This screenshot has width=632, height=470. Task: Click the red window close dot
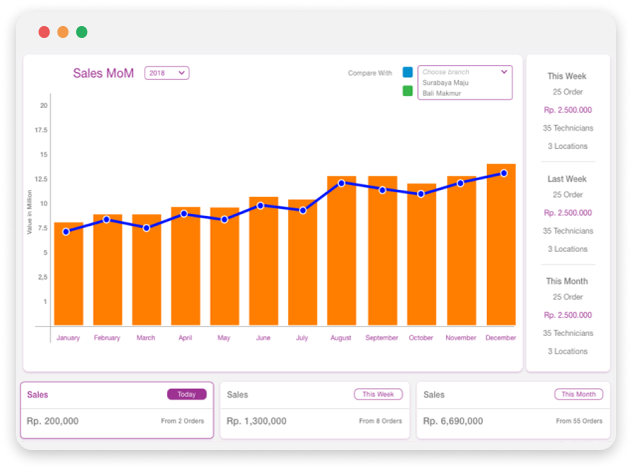click(44, 32)
